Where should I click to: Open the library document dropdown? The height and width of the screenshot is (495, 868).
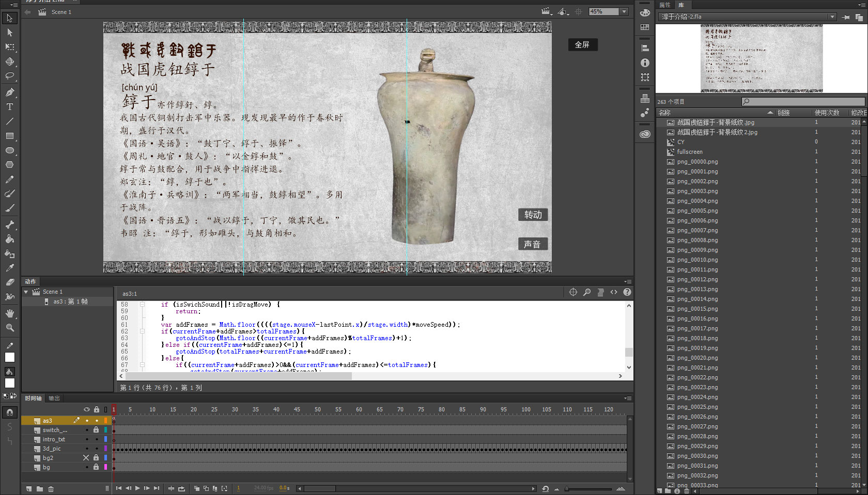click(x=832, y=17)
